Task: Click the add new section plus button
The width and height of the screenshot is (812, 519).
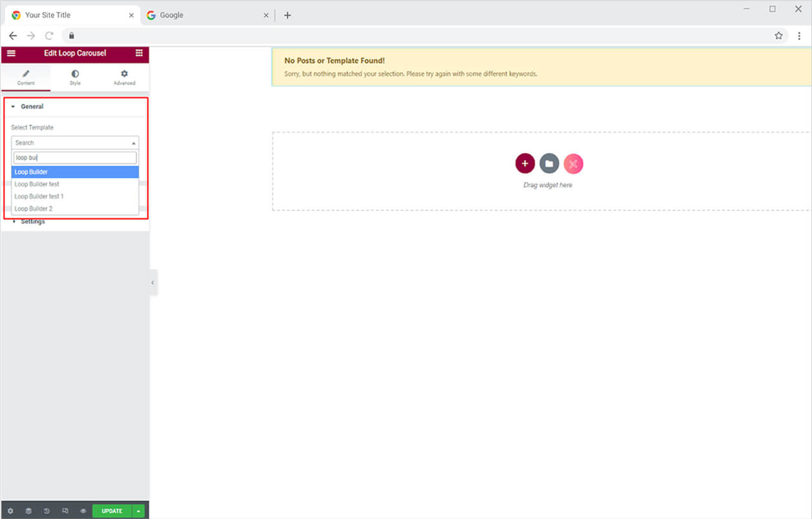Action: [x=525, y=164]
